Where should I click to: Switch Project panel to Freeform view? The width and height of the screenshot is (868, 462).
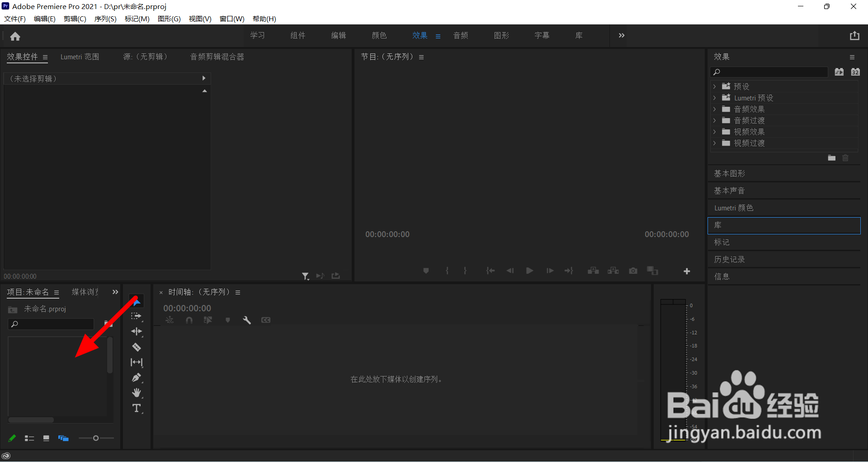point(63,438)
